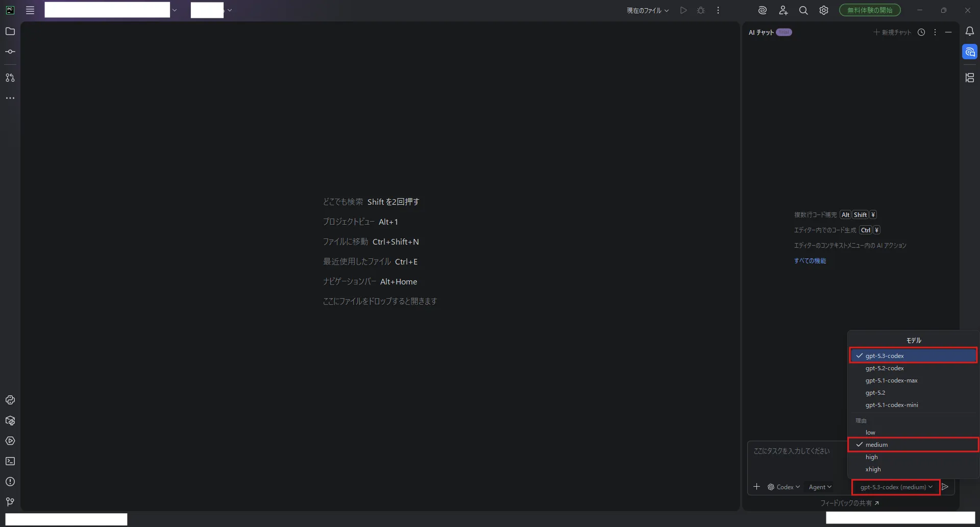Screen dimensions: 980x527
Task: Start a new chat with 新規チャット
Action: (x=892, y=32)
